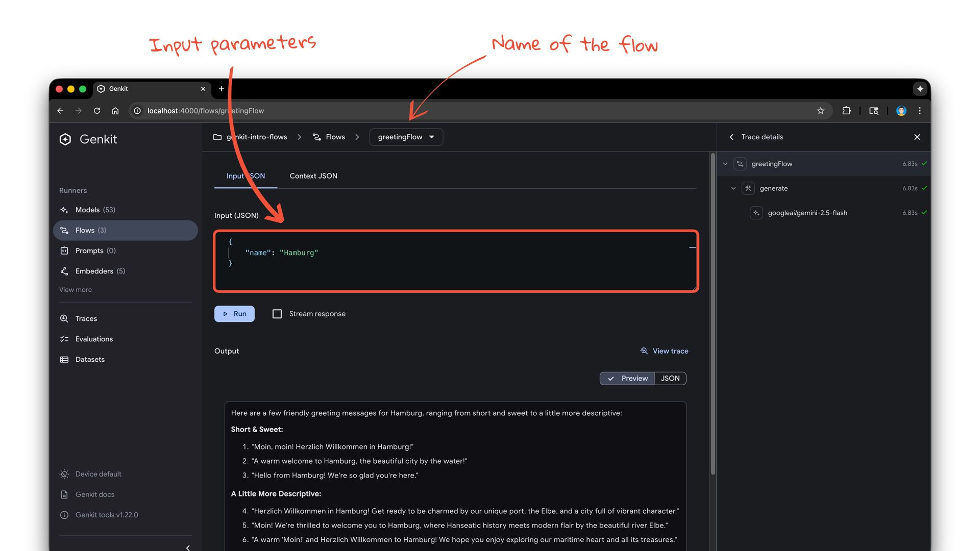
Task: Select the Input JSON tab
Action: click(246, 176)
